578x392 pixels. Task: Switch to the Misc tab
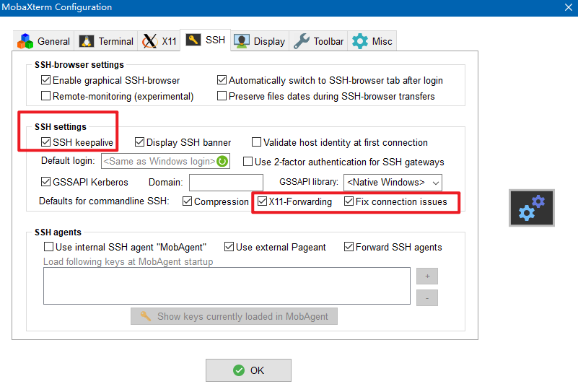(x=372, y=41)
